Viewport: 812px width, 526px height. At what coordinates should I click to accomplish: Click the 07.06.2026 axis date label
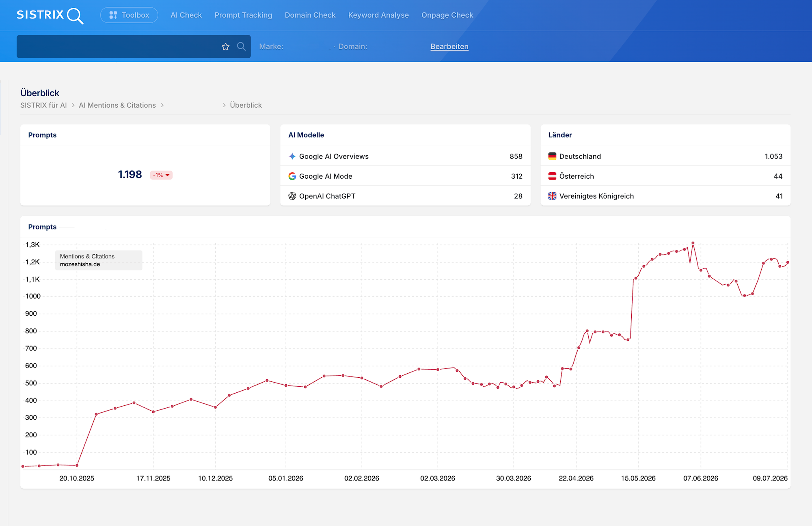[701, 478]
